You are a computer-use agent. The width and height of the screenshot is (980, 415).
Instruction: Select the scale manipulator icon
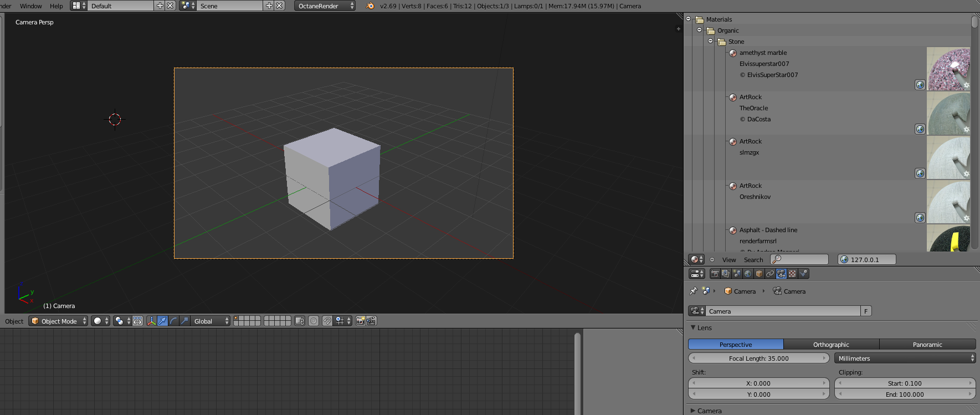(x=184, y=321)
